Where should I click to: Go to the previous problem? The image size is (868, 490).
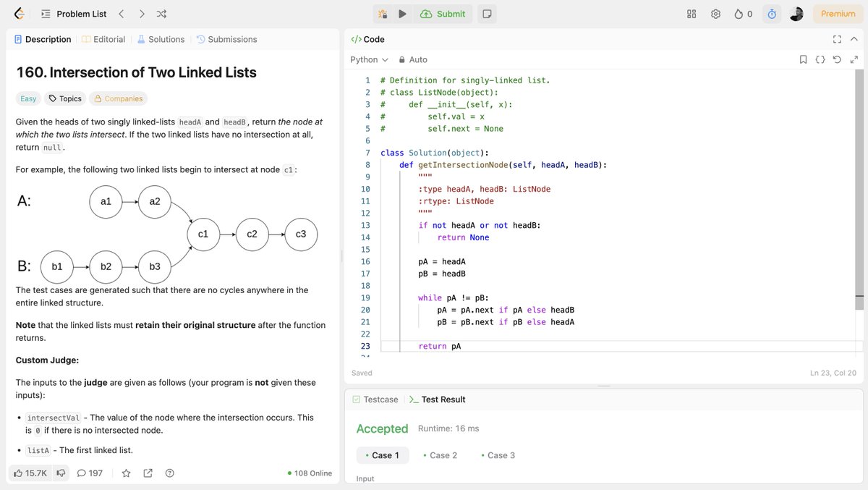[121, 14]
